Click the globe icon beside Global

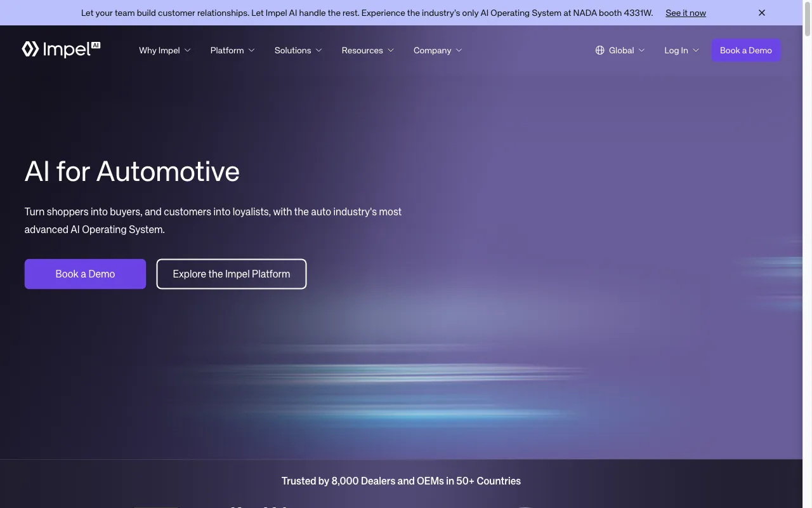pyautogui.click(x=599, y=50)
